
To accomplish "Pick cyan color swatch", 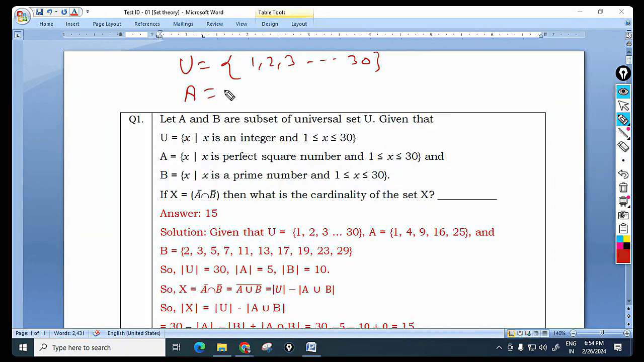I will click(x=620, y=239).
